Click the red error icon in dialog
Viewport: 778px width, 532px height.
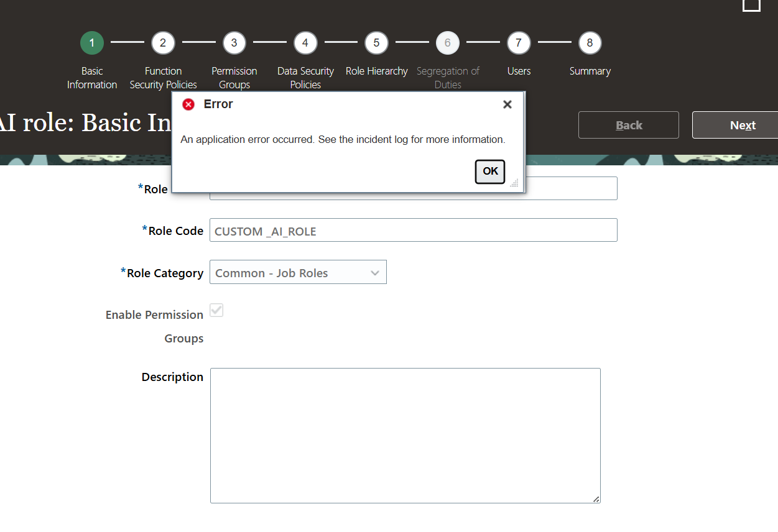coord(188,104)
